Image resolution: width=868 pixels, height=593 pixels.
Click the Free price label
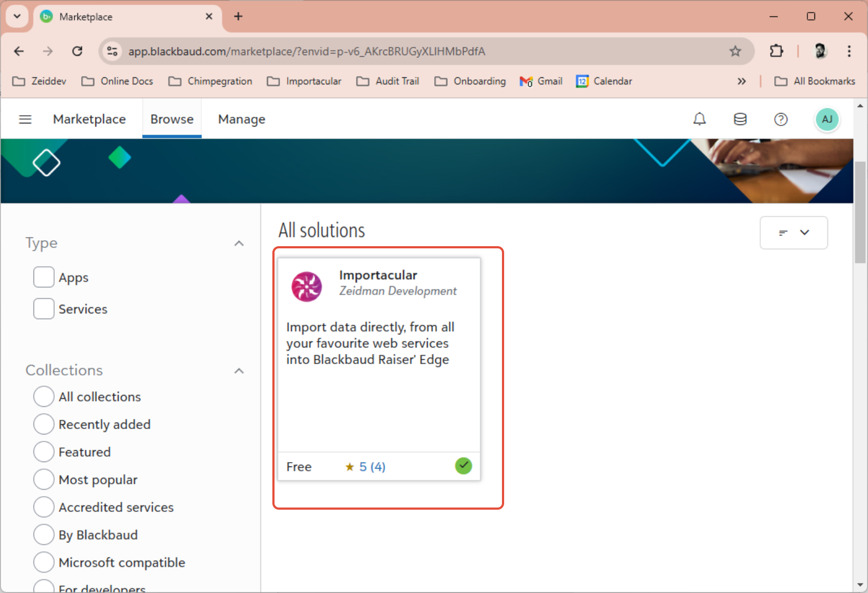(x=299, y=466)
